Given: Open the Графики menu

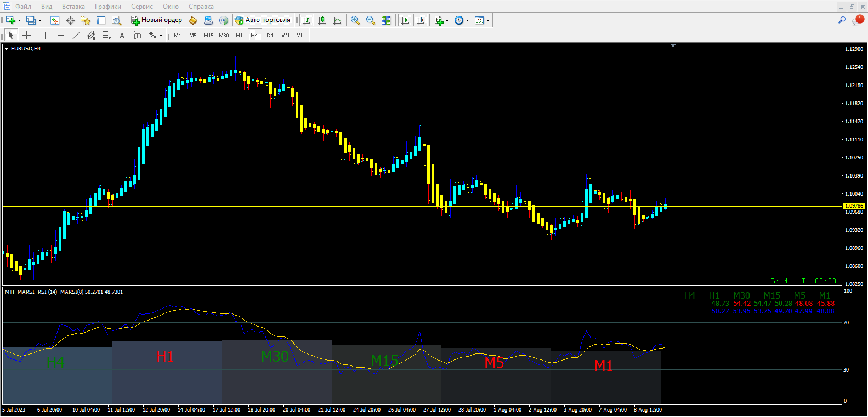Looking at the screenshot, I should coord(108,7).
